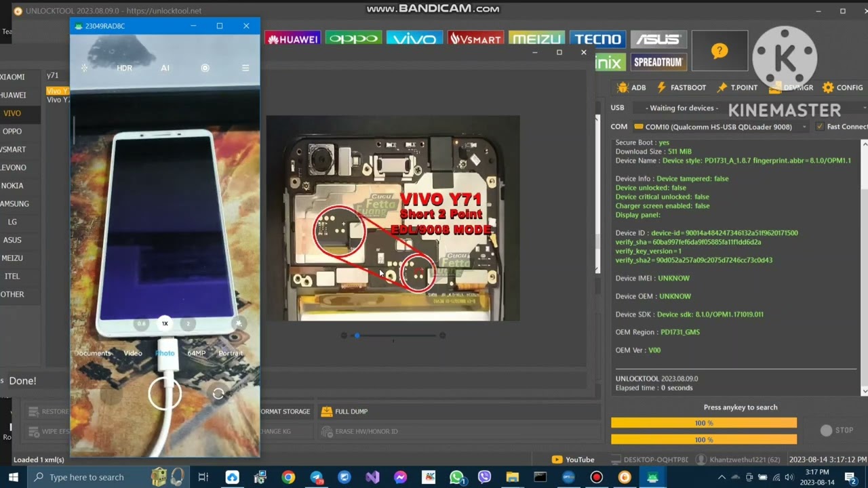The image size is (868, 488).
Task: Click the lower 100 % progress bar
Action: tap(704, 440)
